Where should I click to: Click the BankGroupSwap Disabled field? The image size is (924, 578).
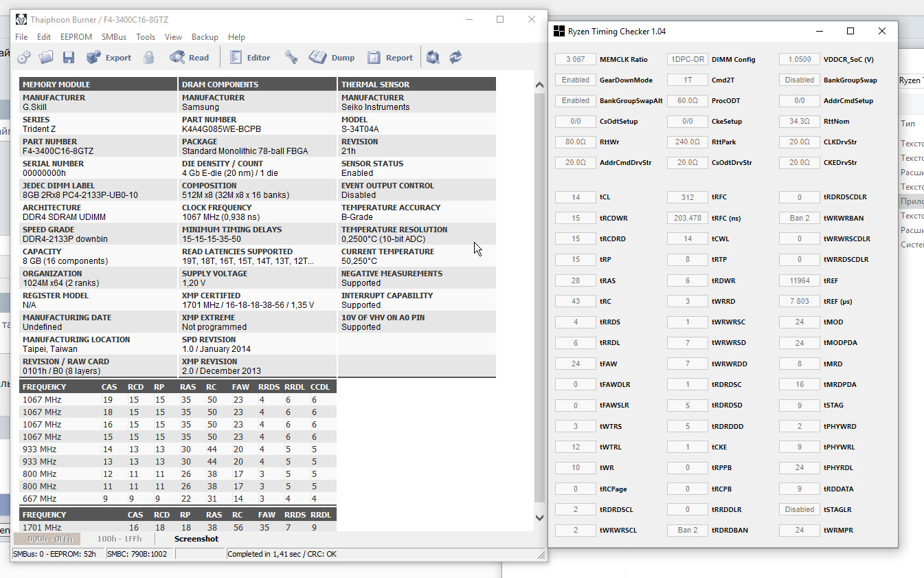(x=800, y=80)
